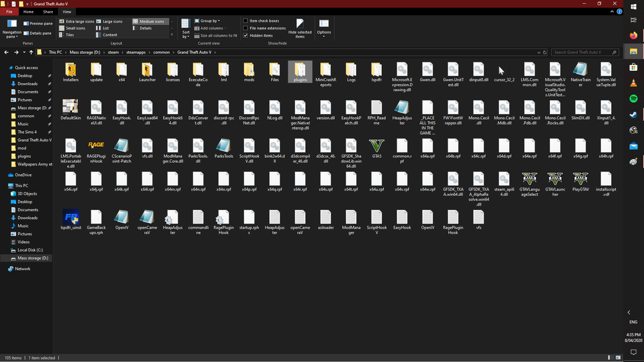Enable Item check boxes option
The image size is (644, 362).
245,21
